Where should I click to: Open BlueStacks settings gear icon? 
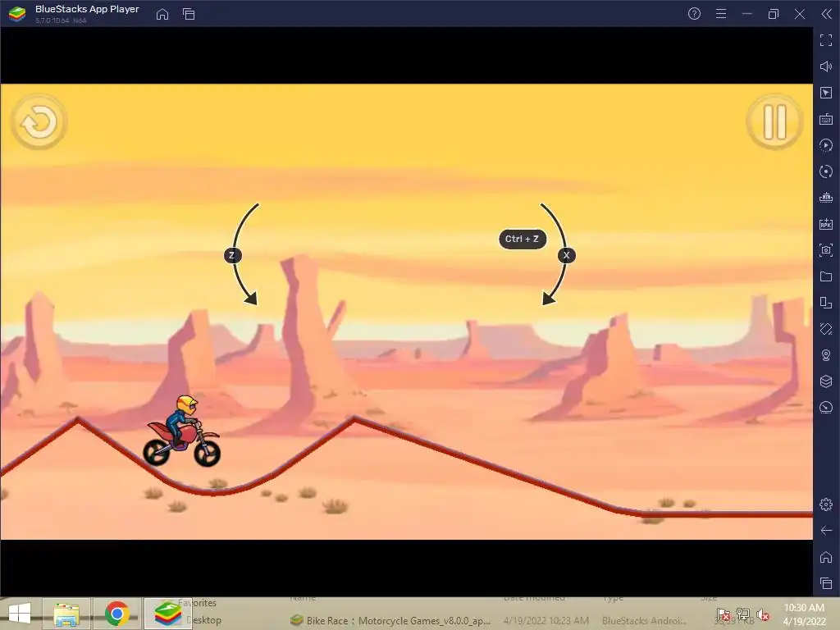tap(826, 504)
